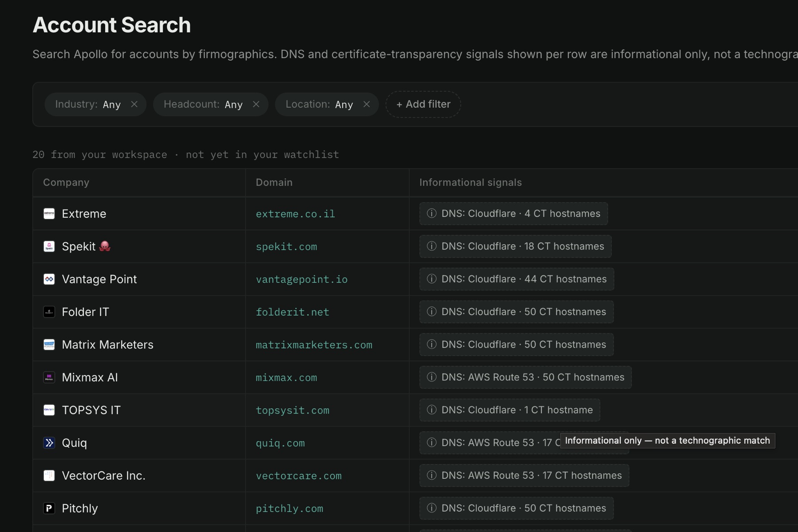Select the VectorCare Inc. company name
The width and height of the screenshot is (798, 532).
click(104, 476)
